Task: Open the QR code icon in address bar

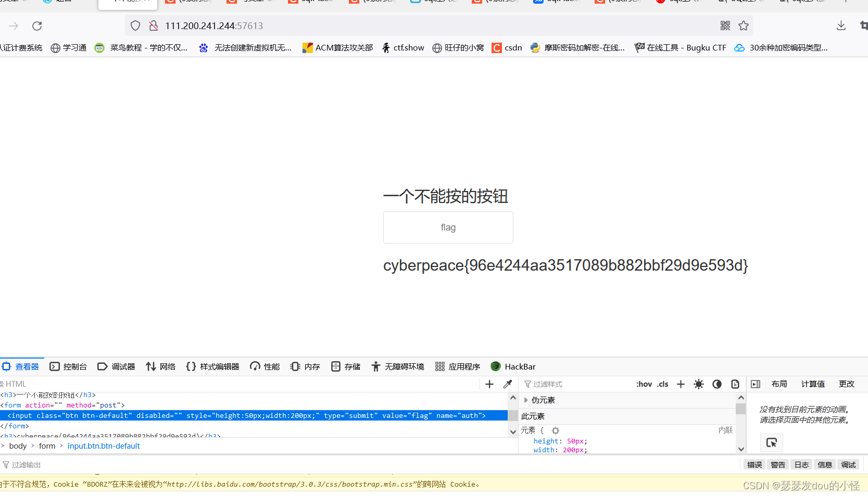Action: (725, 26)
